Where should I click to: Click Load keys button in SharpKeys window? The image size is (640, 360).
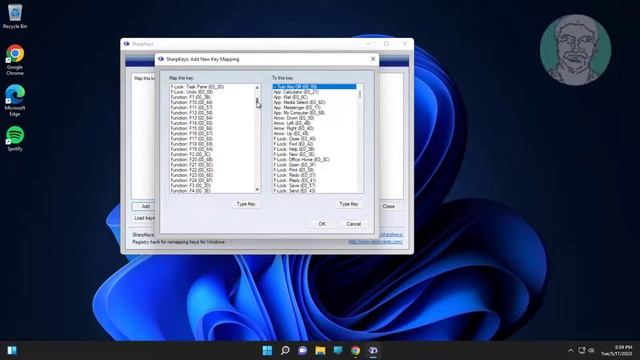coord(144,218)
